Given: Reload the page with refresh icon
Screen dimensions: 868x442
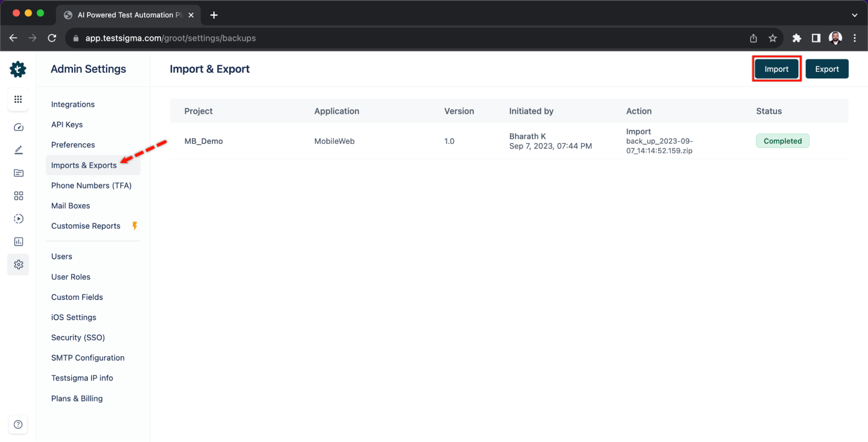Looking at the screenshot, I should 52,38.
